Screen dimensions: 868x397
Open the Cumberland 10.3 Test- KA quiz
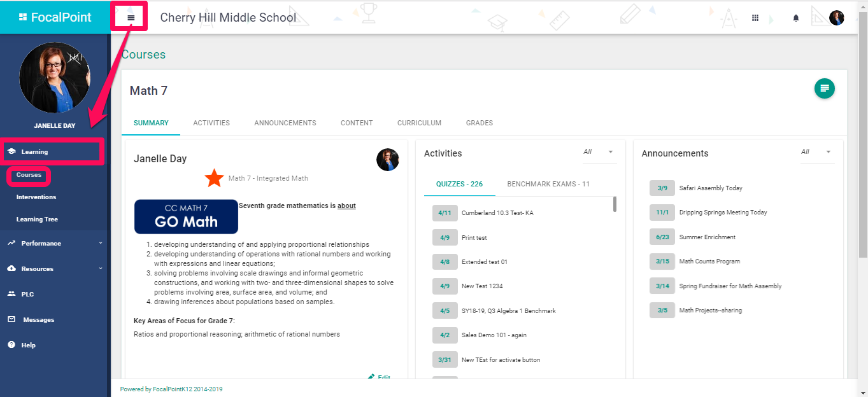click(497, 213)
